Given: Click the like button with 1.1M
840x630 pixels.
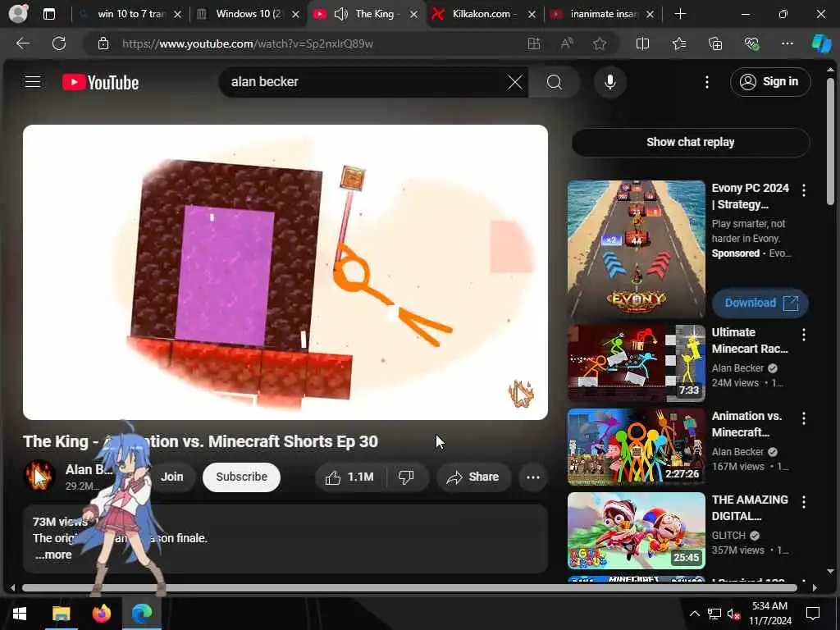Looking at the screenshot, I should 350,477.
